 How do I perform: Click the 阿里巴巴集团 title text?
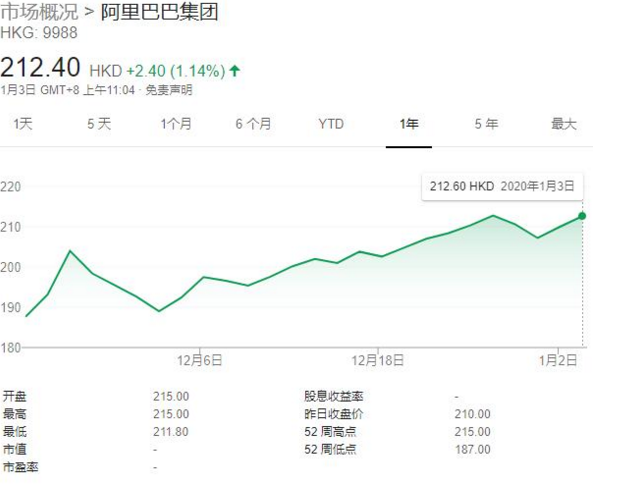click(x=160, y=11)
